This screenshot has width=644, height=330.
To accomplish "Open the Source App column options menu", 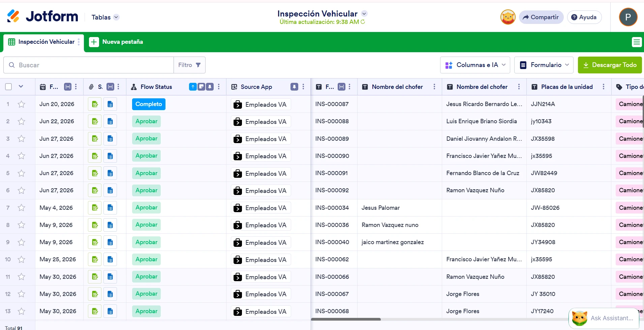I will click(303, 87).
